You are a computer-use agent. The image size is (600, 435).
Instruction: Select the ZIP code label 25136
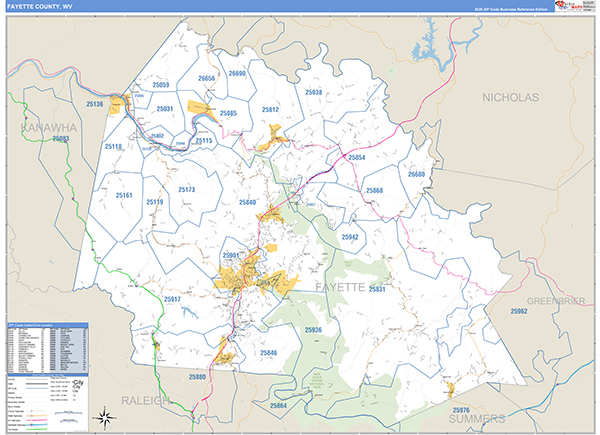pos(95,104)
